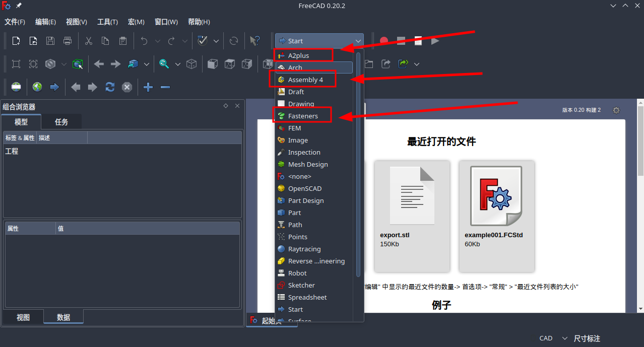Screen dimensions: 644x347
Task: Click the Draw Style hexagon icon
Action: [50, 64]
